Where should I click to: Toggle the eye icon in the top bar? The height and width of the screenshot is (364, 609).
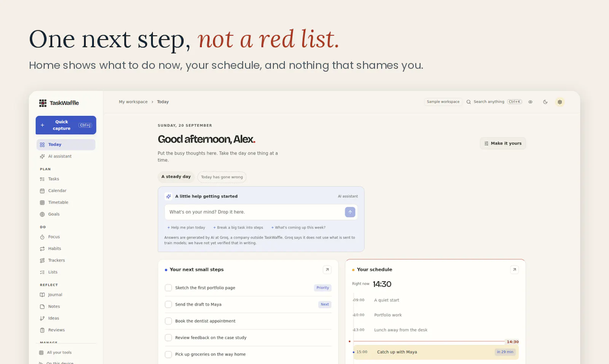pyautogui.click(x=530, y=102)
